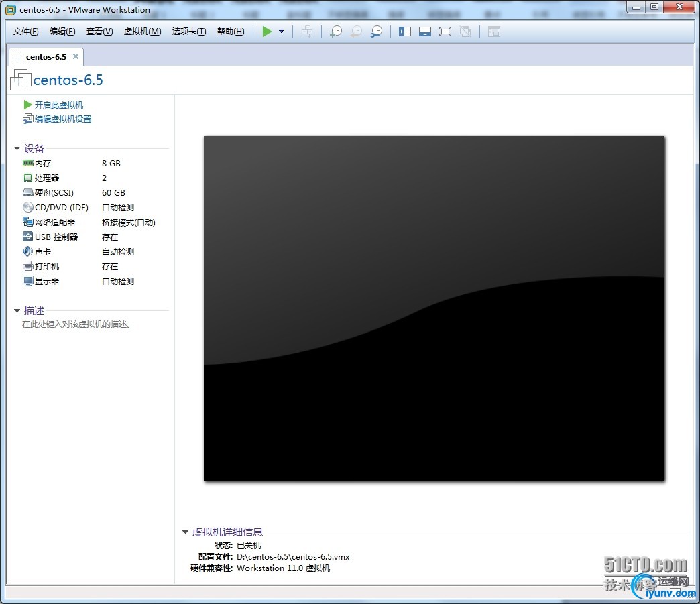Screen dimensions: 700x604
Task: Toggle the library sidebar view icon
Action: click(x=405, y=32)
